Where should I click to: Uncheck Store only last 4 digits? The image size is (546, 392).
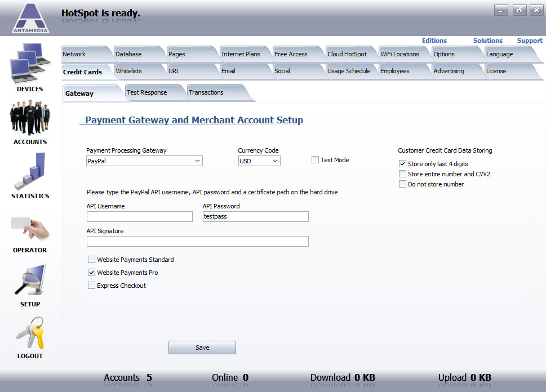402,164
